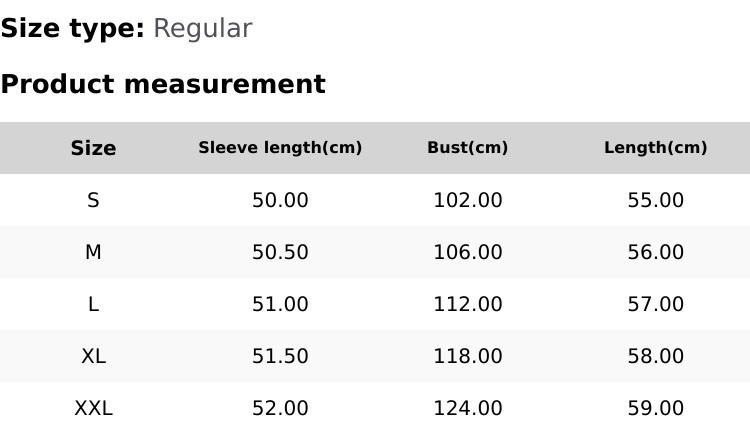Click the 112.00 bust value cell
750x434 pixels.
click(467, 304)
